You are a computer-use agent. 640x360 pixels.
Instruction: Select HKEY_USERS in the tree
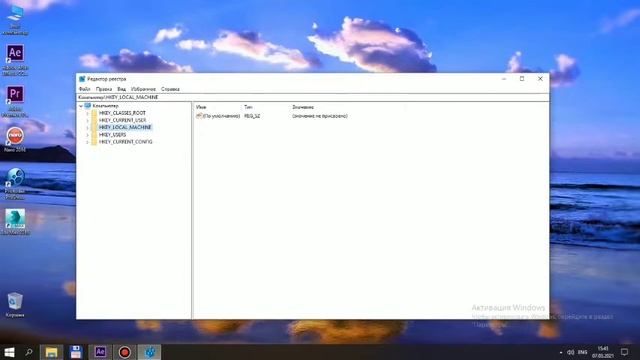tap(112, 135)
